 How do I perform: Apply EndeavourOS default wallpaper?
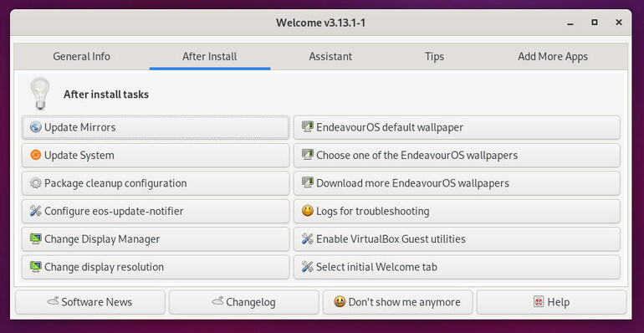coord(457,127)
